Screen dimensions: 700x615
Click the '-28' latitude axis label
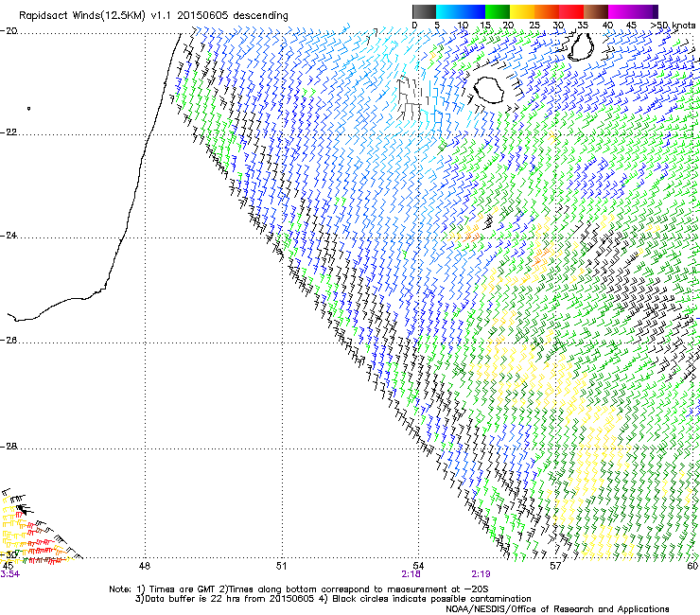click(9, 447)
